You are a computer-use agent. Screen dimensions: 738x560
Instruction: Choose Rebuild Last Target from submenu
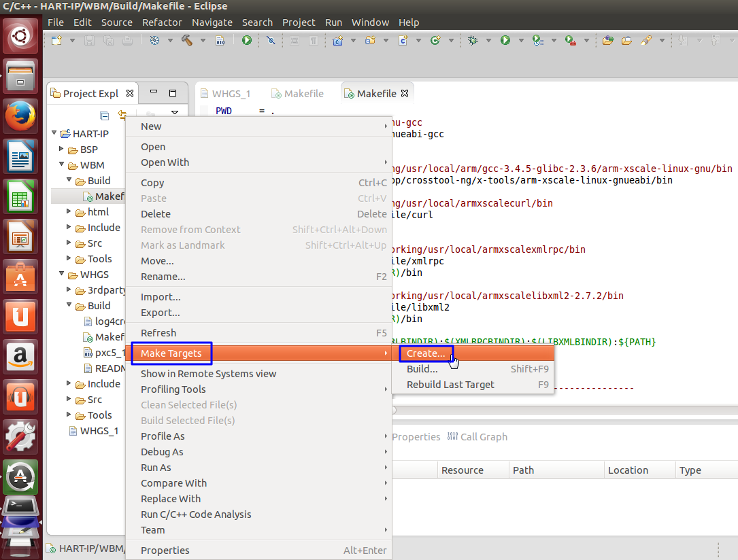pos(450,385)
